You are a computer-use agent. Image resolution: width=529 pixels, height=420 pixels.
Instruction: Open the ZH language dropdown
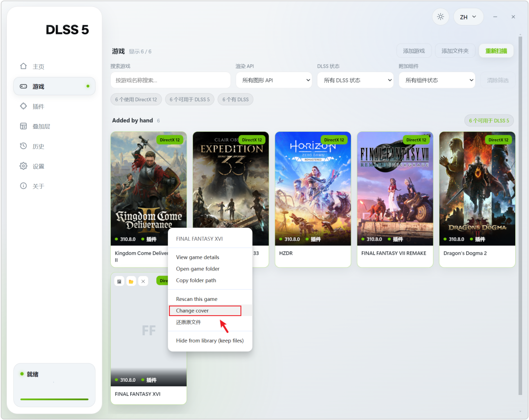click(468, 17)
